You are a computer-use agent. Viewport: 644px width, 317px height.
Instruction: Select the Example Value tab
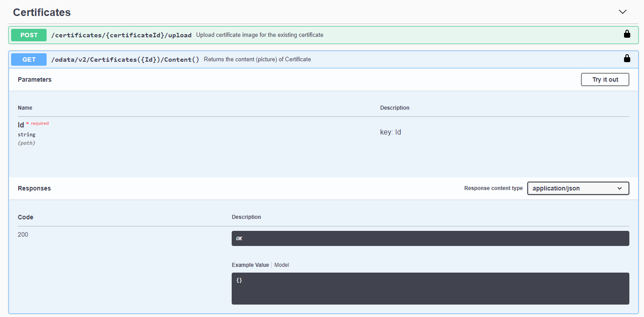(250, 265)
